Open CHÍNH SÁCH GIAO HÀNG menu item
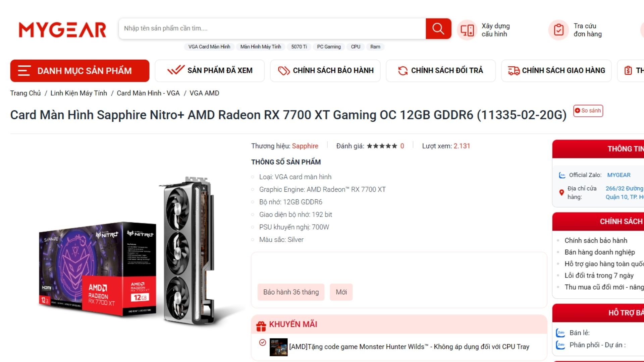 [556, 70]
